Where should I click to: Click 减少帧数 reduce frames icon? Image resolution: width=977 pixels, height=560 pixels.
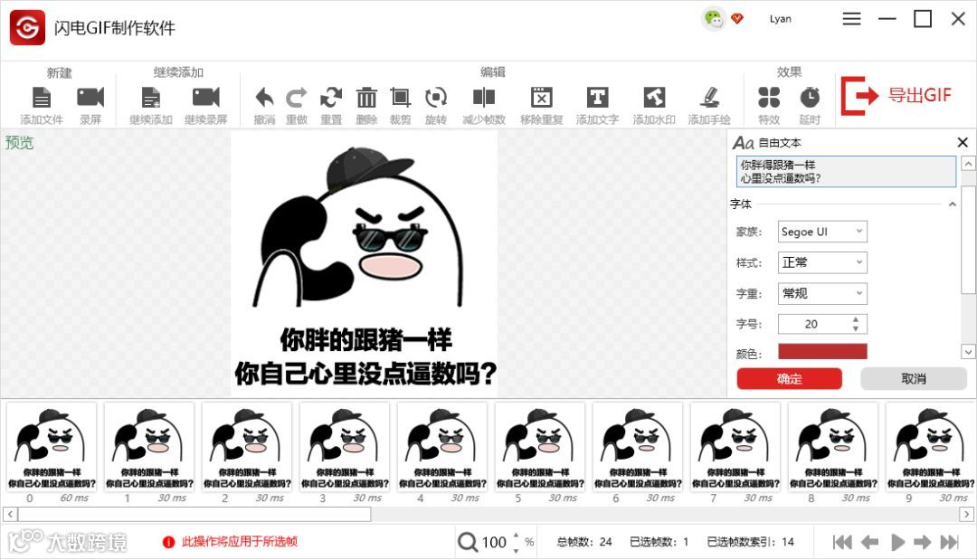483,98
